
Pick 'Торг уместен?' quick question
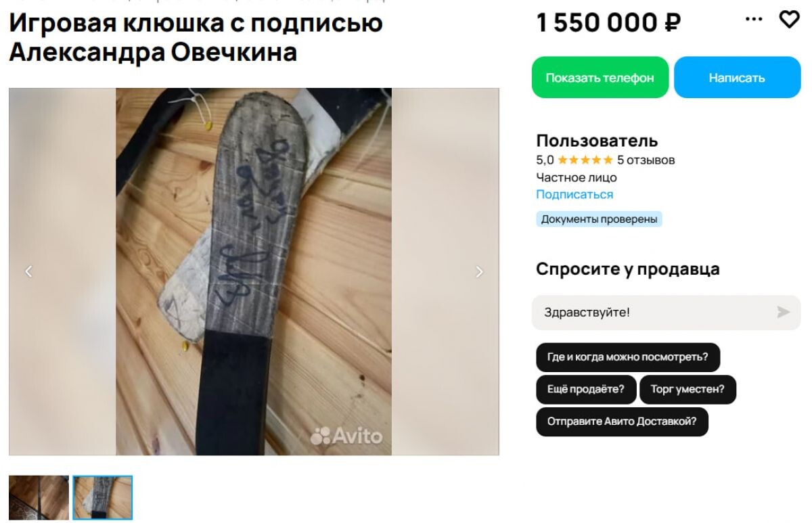click(x=687, y=390)
